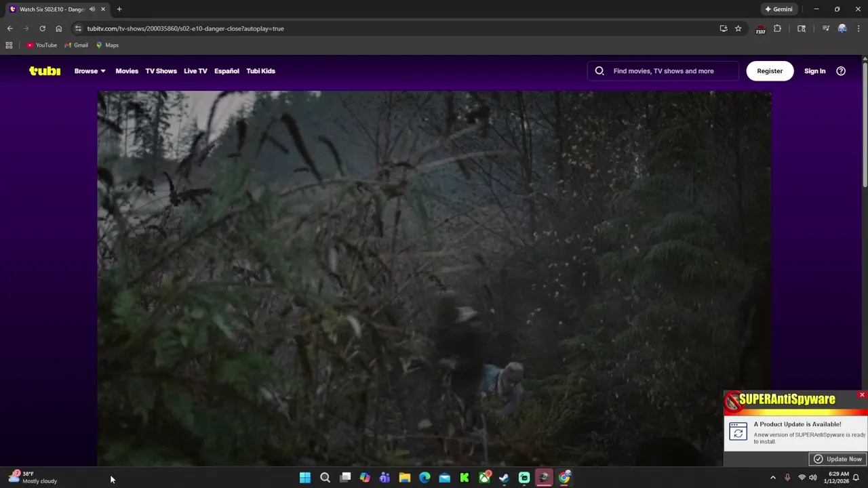This screenshot has width=868, height=488.
Task: Click the video player area
Action: [x=434, y=278]
